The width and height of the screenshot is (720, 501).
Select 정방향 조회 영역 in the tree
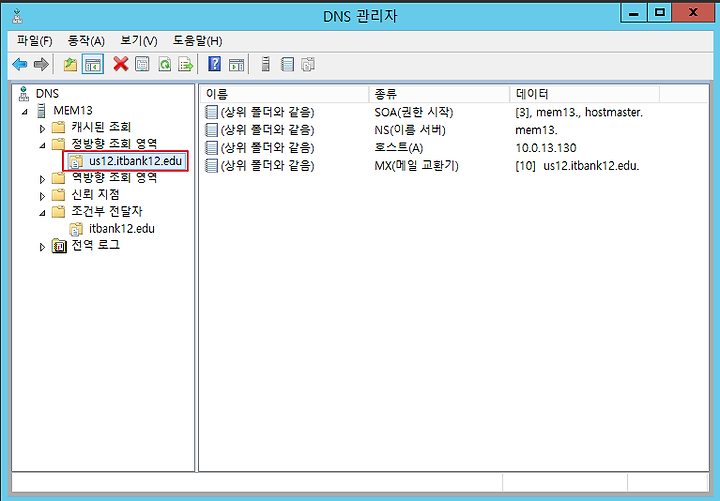click(114, 144)
